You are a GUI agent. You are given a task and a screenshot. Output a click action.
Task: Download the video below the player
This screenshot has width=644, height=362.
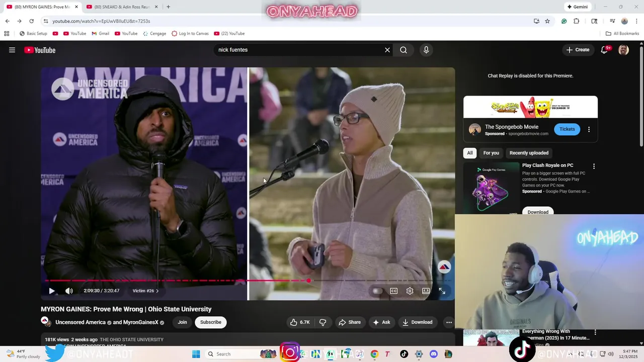[x=418, y=322]
